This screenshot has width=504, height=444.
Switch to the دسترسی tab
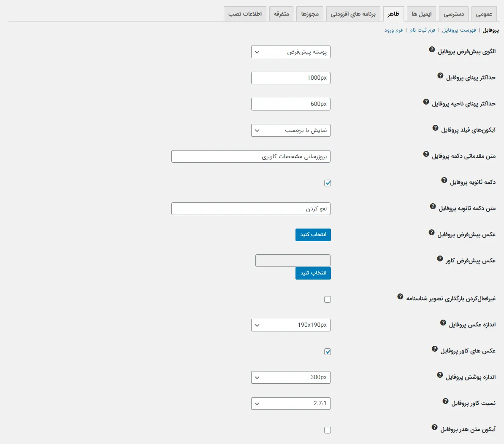coord(454,14)
